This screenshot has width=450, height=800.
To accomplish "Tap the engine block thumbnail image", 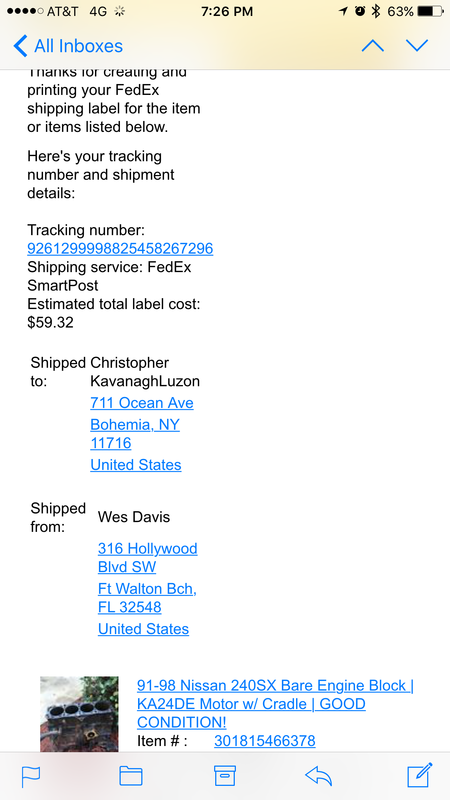I will pos(79,714).
